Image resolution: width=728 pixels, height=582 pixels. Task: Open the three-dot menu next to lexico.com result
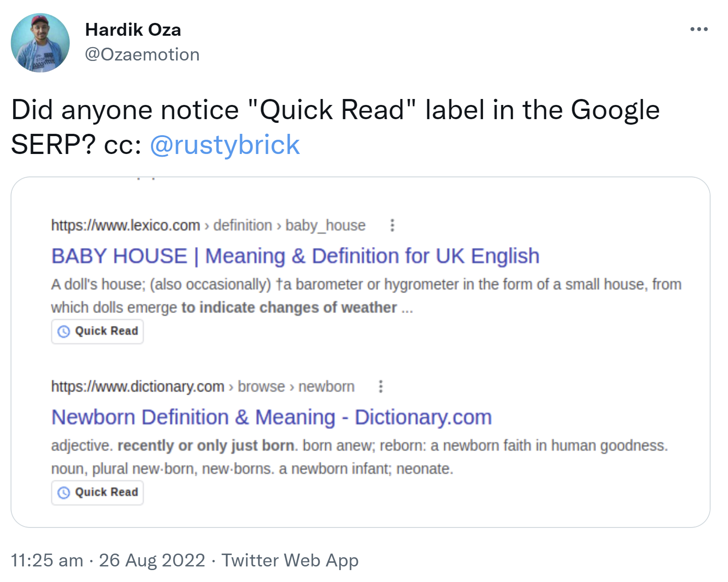point(392,225)
